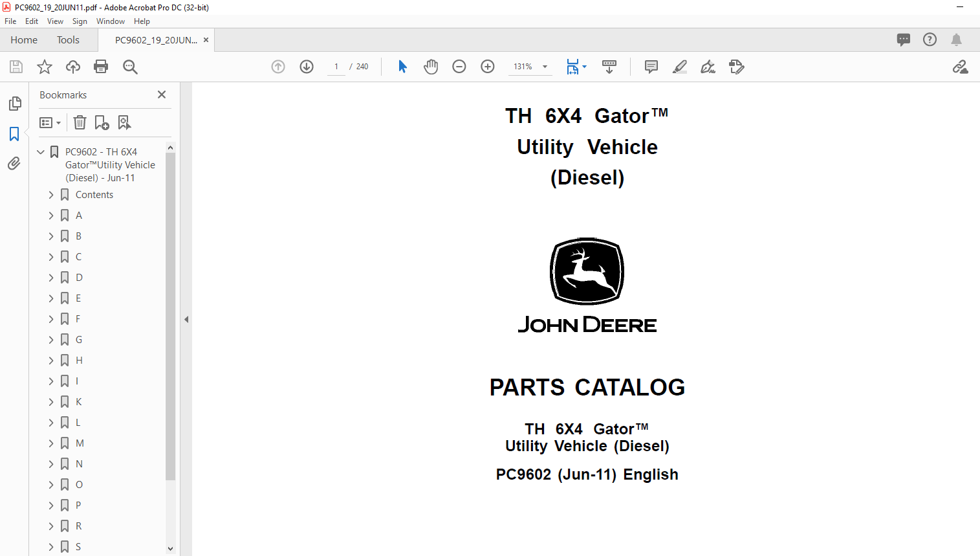Open the File menu
The height and width of the screenshot is (556, 980).
10,21
